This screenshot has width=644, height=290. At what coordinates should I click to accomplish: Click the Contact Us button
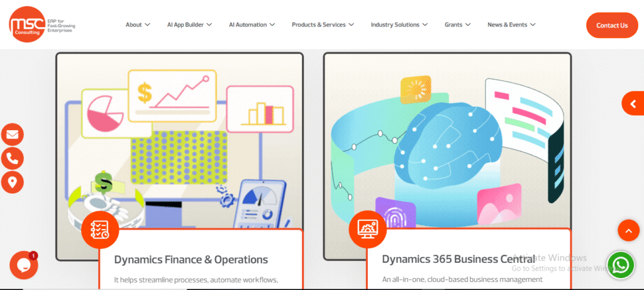click(611, 25)
